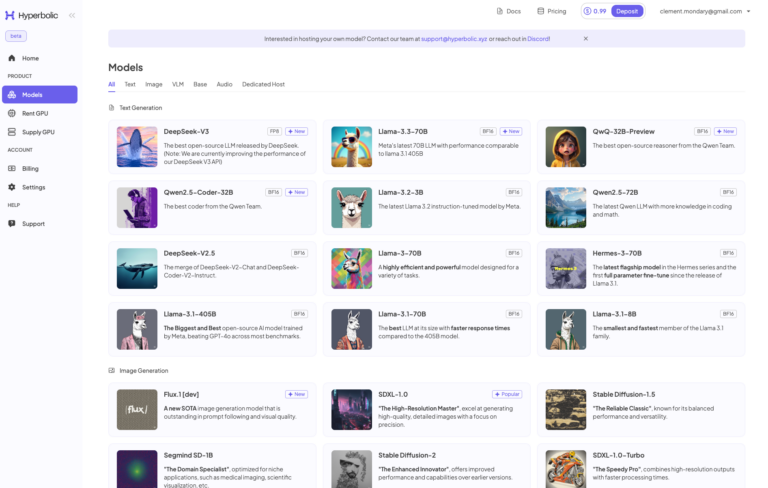Click the Hyperbolic logo icon

(x=9, y=15)
